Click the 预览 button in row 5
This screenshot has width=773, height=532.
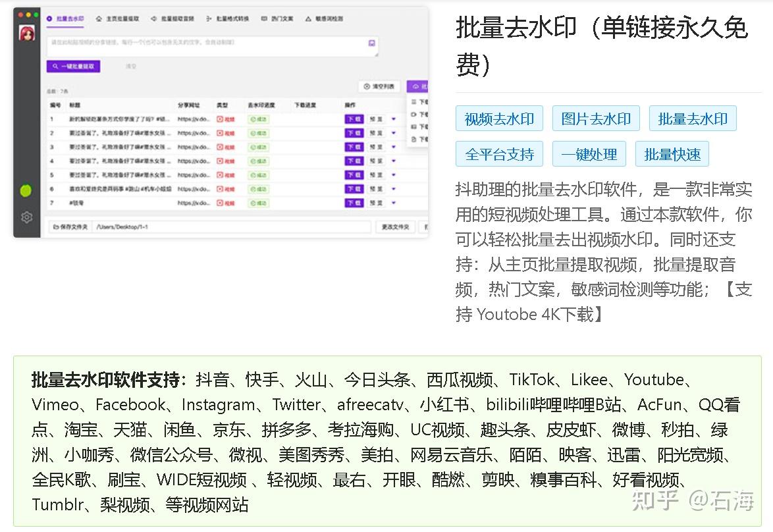point(376,175)
